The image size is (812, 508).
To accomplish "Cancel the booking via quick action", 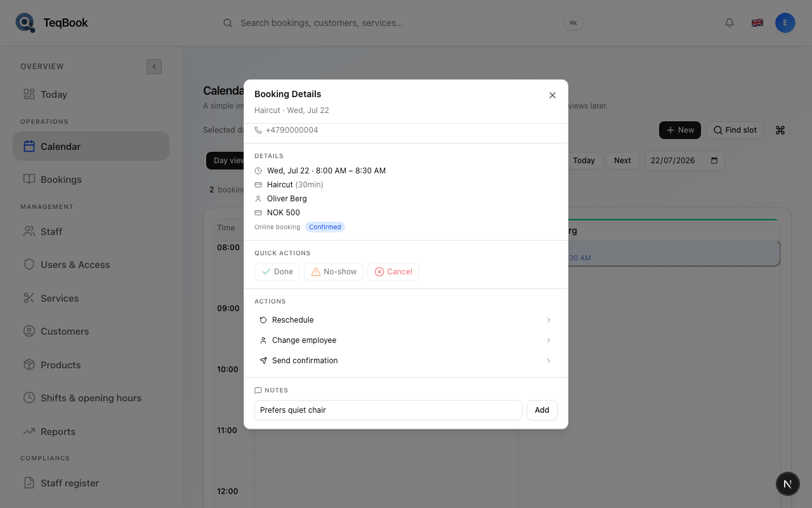I will point(393,272).
